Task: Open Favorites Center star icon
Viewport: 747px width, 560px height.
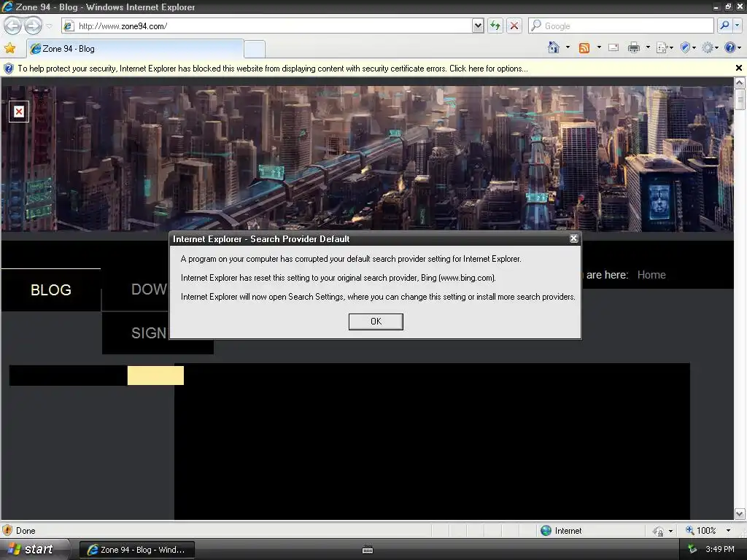Action: [10, 48]
